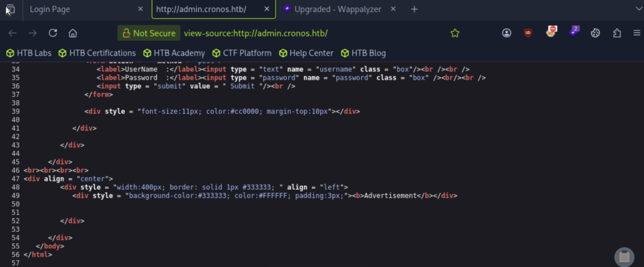
Task: Focus the view-source URL address field
Action: [312, 33]
